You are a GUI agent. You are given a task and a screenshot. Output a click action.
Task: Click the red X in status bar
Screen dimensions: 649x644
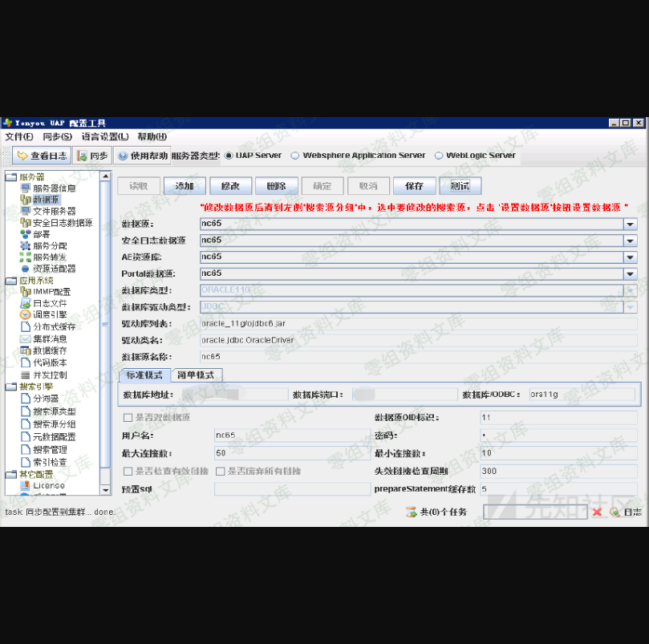(596, 512)
